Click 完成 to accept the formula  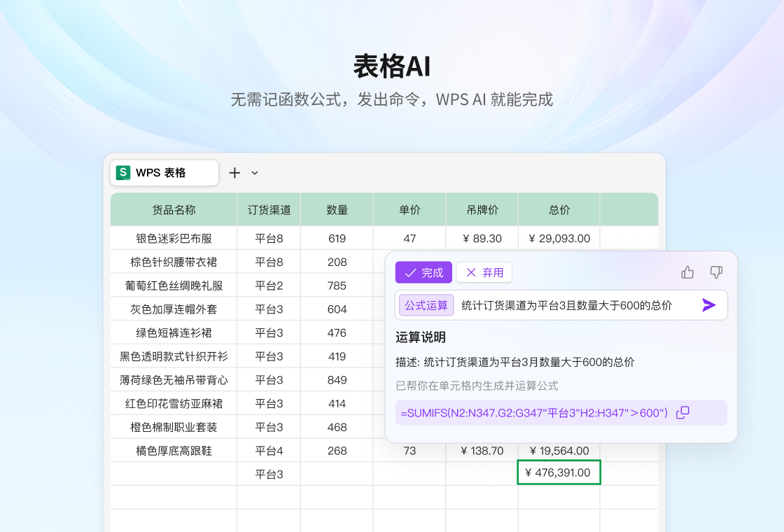click(423, 272)
